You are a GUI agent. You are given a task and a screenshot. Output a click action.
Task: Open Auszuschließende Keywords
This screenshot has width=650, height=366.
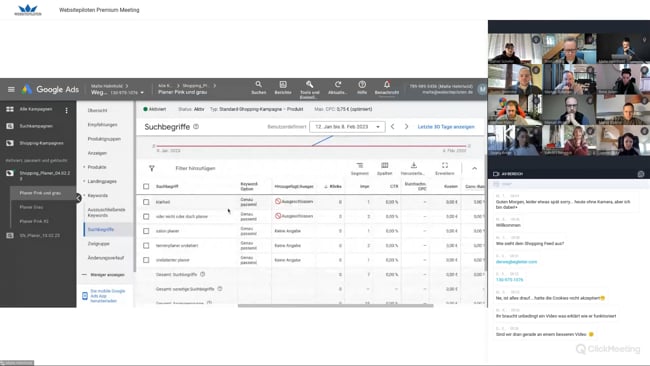(106, 212)
